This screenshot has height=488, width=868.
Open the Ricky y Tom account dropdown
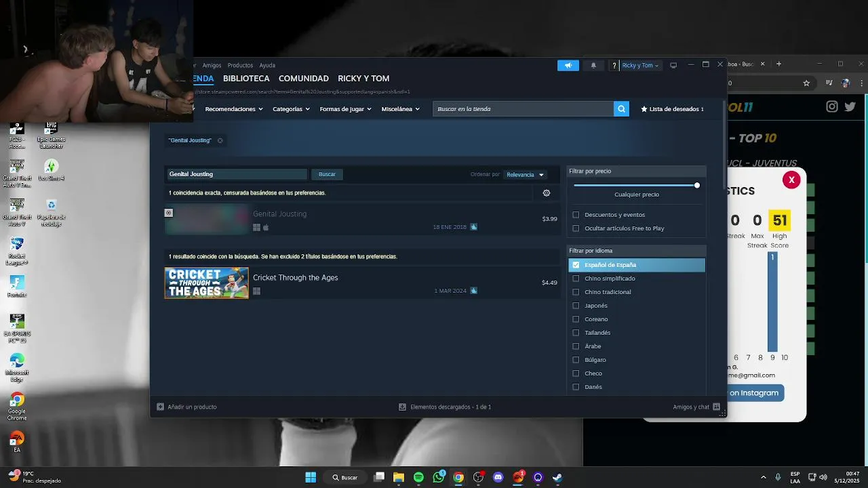click(x=640, y=66)
